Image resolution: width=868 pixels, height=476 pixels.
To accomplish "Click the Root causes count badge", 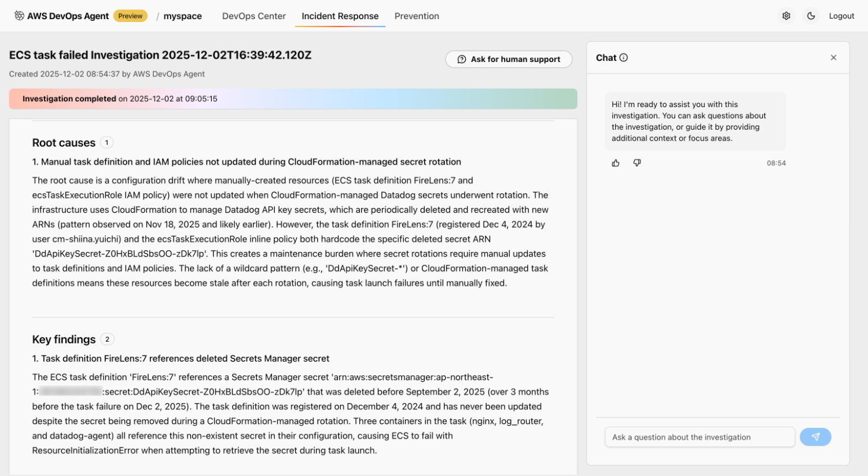I will point(106,142).
